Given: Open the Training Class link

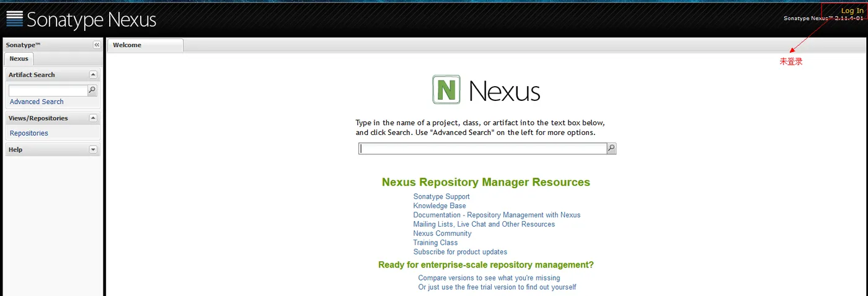Looking at the screenshot, I should [x=436, y=243].
